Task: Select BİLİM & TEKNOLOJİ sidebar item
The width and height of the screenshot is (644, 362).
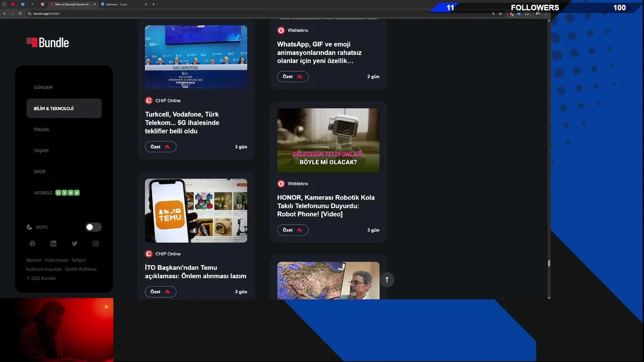Action: pyautogui.click(x=64, y=109)
